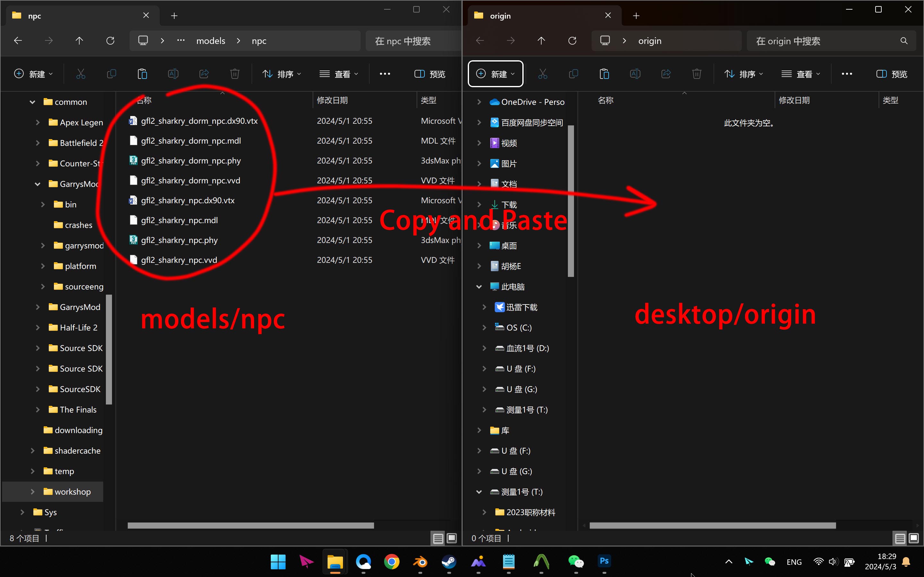
Task: Collapse the GarrysMod tree folder with bin
Action: (x=38, y=184)
